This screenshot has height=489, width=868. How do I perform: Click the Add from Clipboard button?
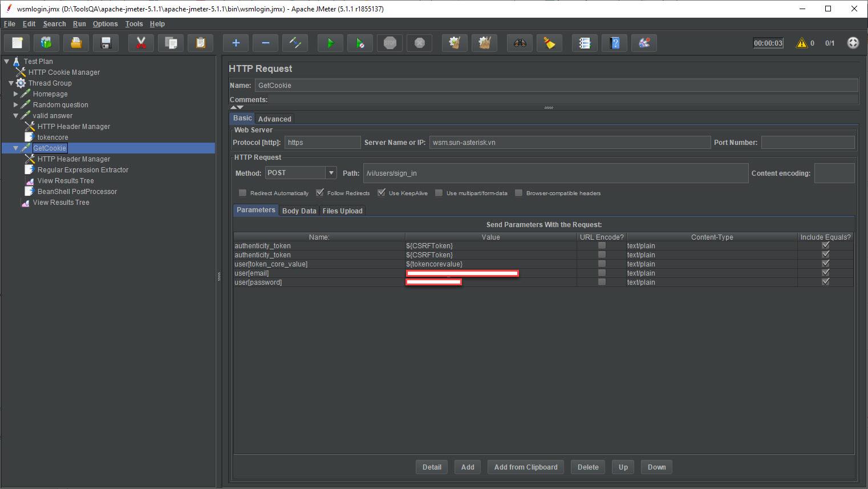click(525, 467)
